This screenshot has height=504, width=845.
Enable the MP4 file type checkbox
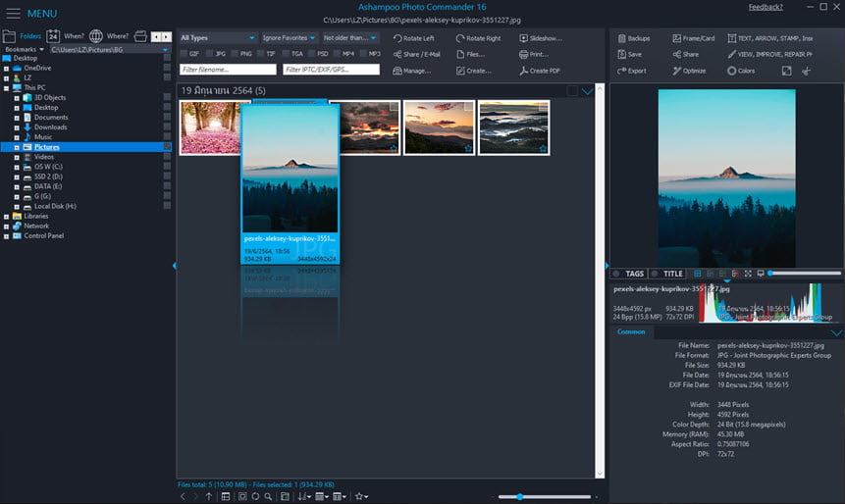(x=337, y=54)
